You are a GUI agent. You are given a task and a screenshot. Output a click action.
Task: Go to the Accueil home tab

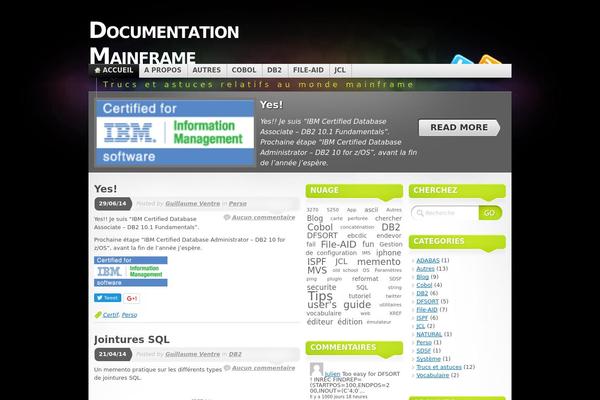click(114, 70)
